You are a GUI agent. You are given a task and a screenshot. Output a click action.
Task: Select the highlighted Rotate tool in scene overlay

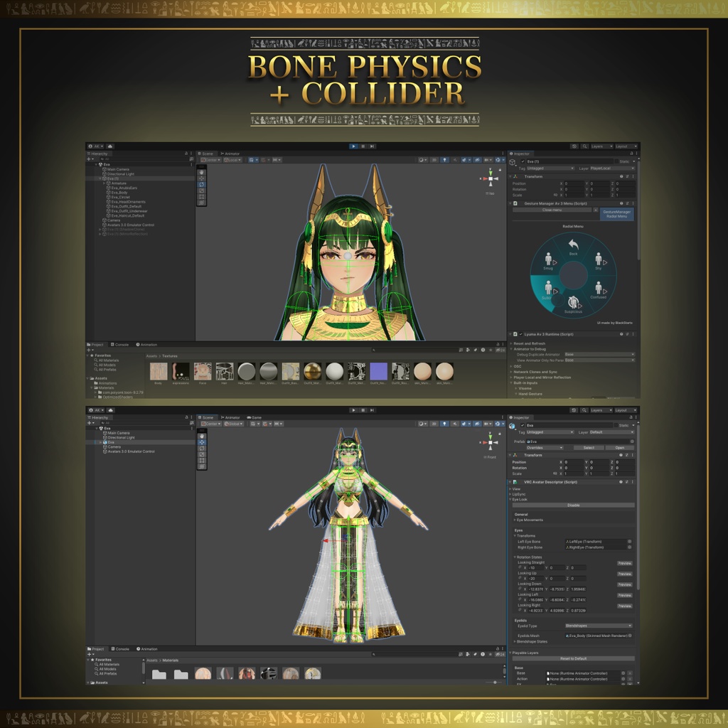201,184
